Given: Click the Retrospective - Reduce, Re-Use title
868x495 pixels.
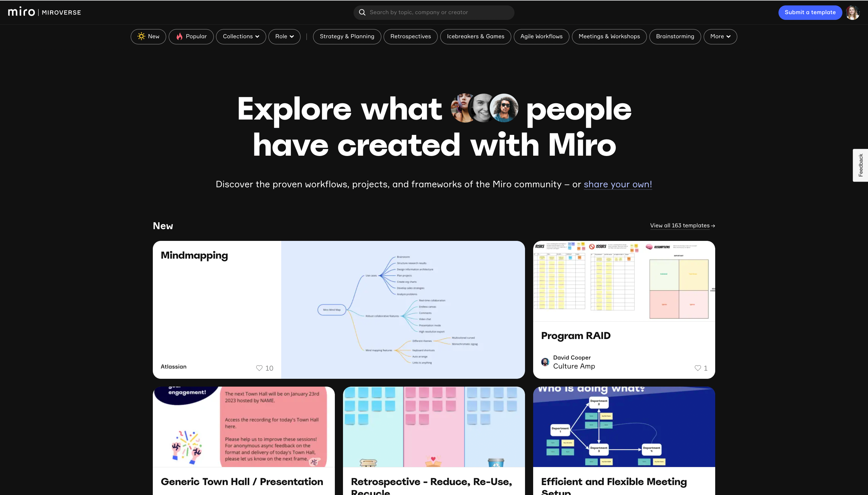Looking at the screenshot, I should click(432, 486).
